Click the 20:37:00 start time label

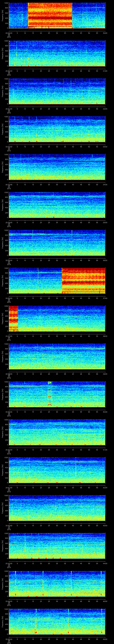click(9, 336)
